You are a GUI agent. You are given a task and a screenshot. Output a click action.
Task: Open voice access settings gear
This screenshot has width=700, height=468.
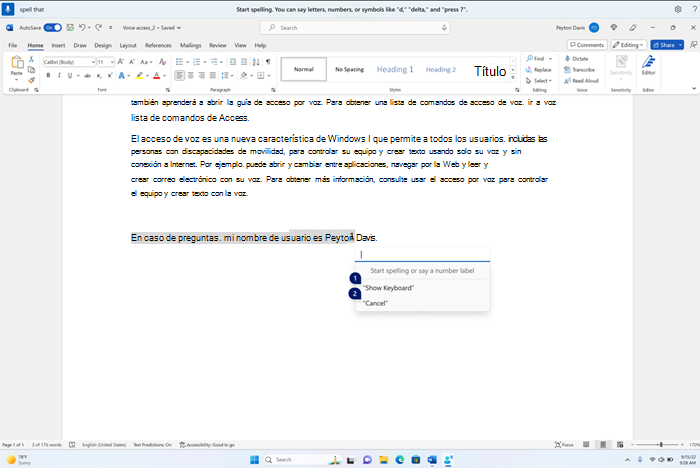(678, 9)
